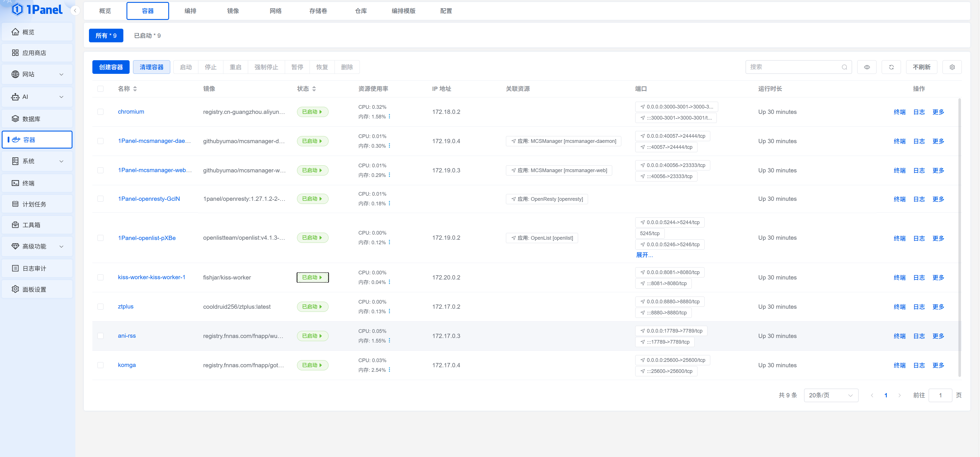
Task: Open Terminal from the sidebar icon
Action: pos(15,183)
